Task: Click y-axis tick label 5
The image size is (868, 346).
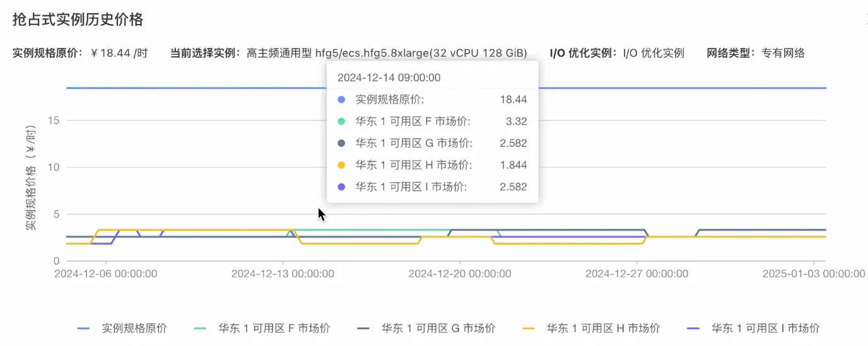Action: (x=57, y=214)
